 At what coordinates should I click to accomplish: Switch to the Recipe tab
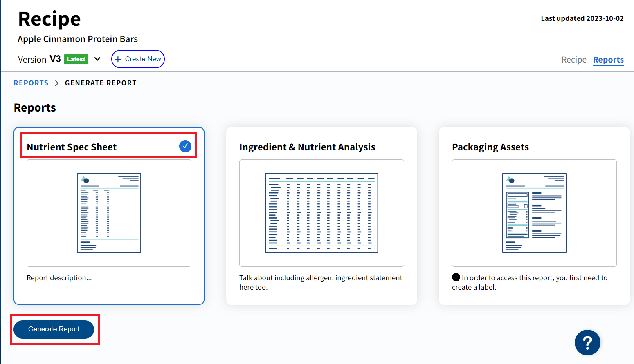573,59
